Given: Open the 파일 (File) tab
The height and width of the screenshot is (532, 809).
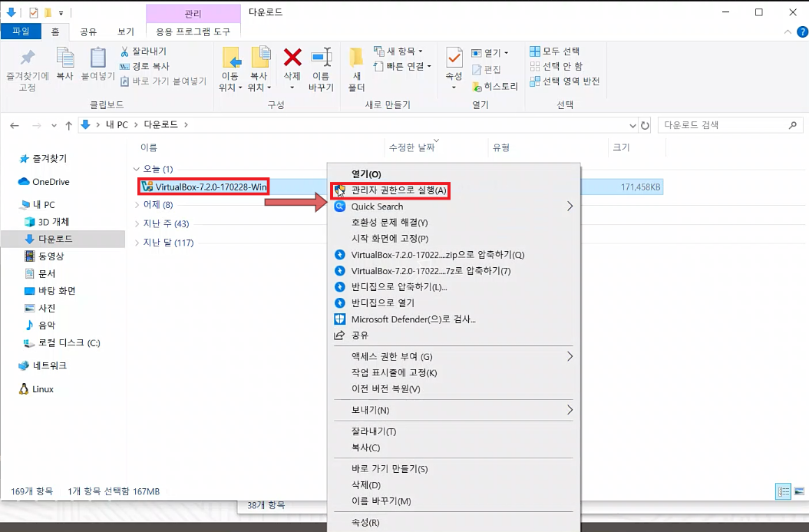Looking at the screenshot, I should (x=21, y=31).
